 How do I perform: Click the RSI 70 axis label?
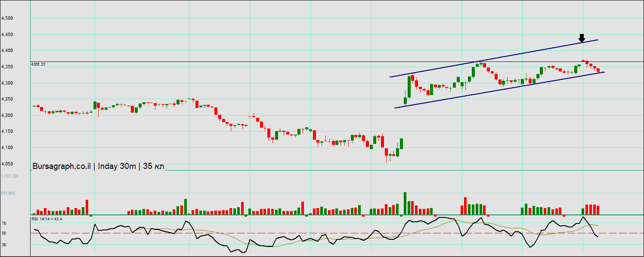[x=3, y=223]
